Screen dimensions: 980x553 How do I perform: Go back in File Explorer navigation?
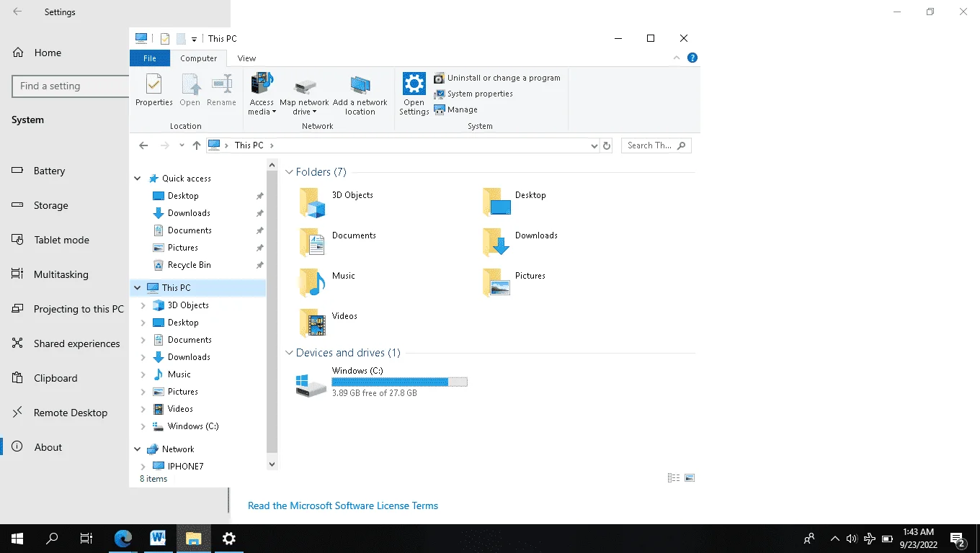143,145
